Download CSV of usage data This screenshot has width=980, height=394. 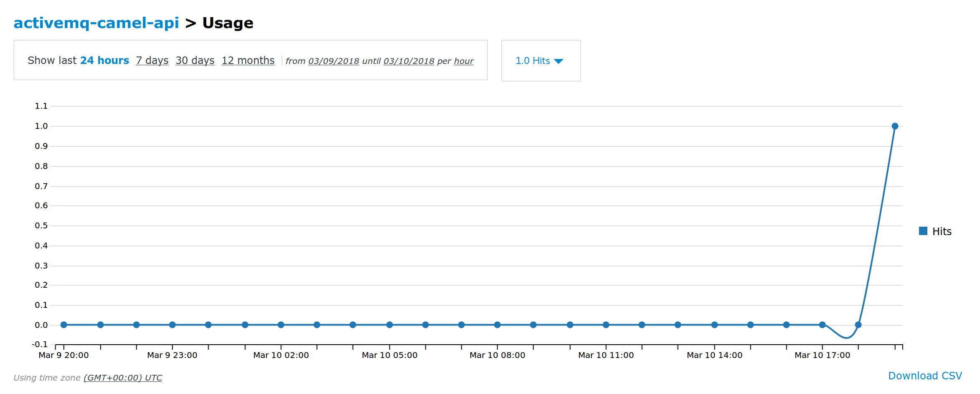coord(925,376)
